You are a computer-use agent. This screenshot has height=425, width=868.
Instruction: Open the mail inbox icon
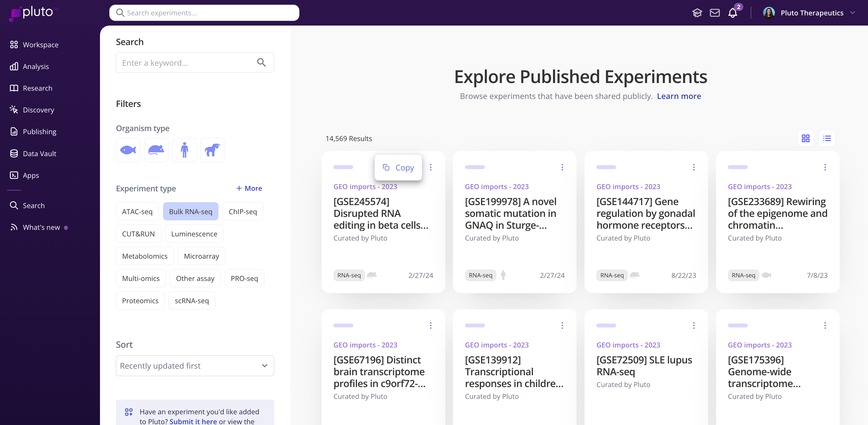[x=714, y=13]
